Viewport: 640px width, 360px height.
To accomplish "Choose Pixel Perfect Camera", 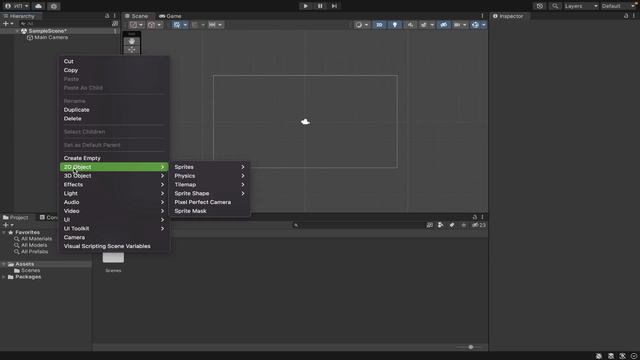I will 209,202.
